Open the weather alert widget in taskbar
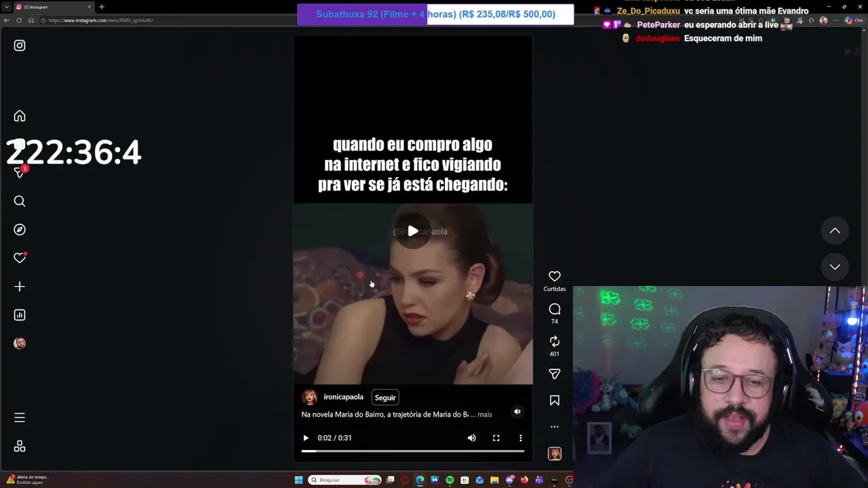The width and height of the screenshot is (868, 488). click(x=27, y=479)
